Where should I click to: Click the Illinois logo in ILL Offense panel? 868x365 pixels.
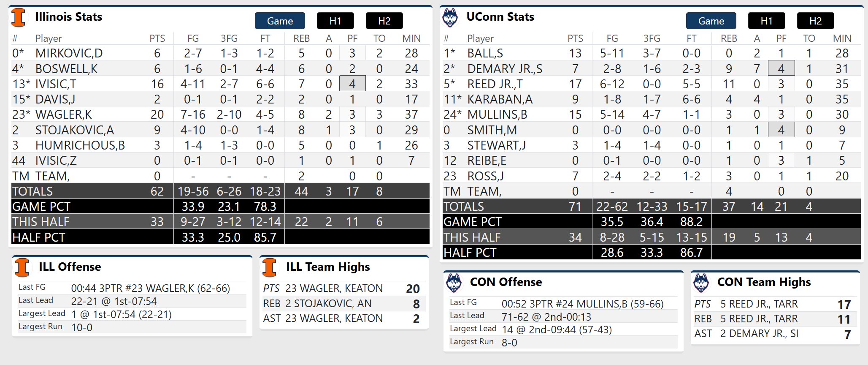(x=22, y=267)
